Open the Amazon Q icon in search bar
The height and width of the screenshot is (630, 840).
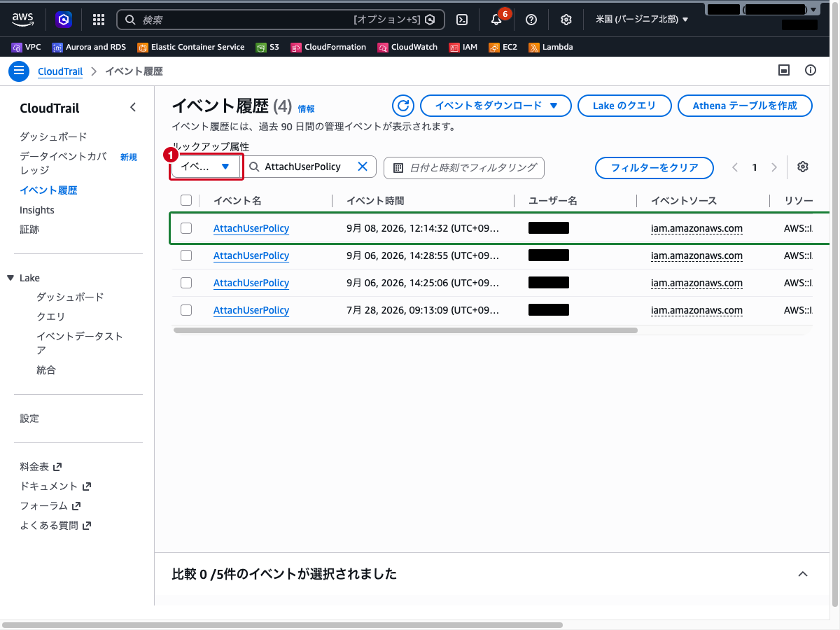pyautogui.click(x=430, y=20)
